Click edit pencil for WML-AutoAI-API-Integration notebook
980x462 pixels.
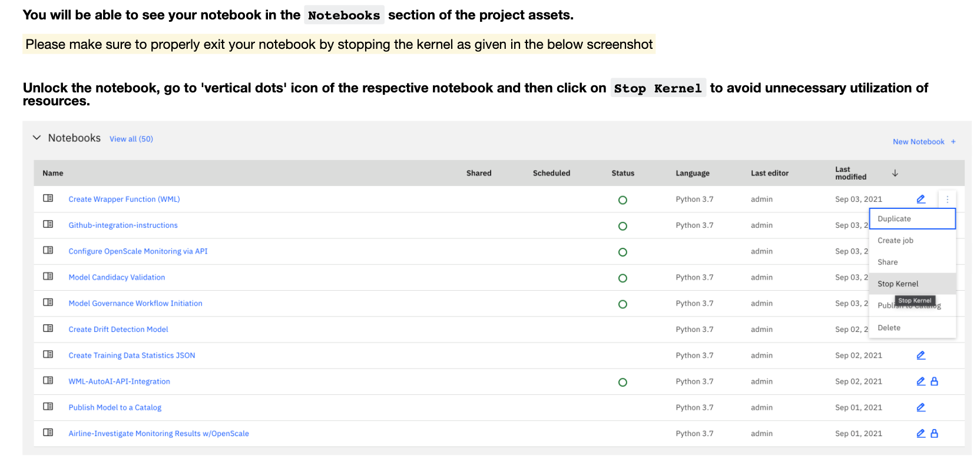tap(921, 381)
